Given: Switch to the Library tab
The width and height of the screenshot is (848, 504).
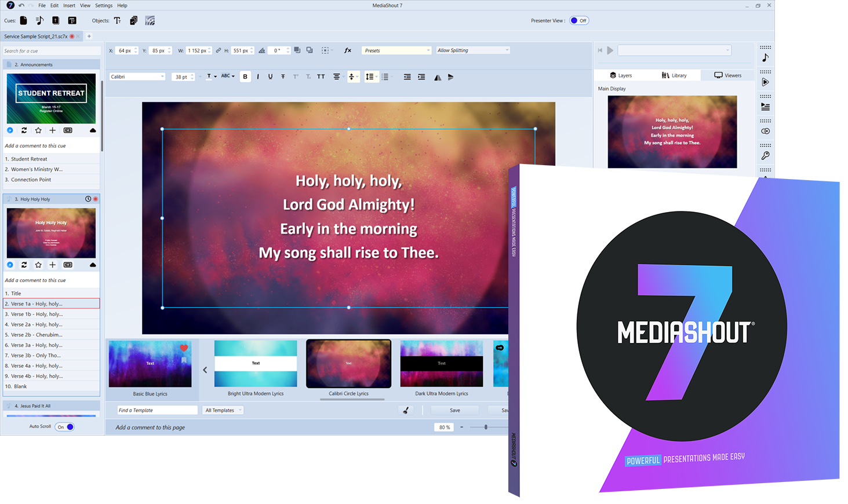Looking at the screenshot, I should 674,75.
